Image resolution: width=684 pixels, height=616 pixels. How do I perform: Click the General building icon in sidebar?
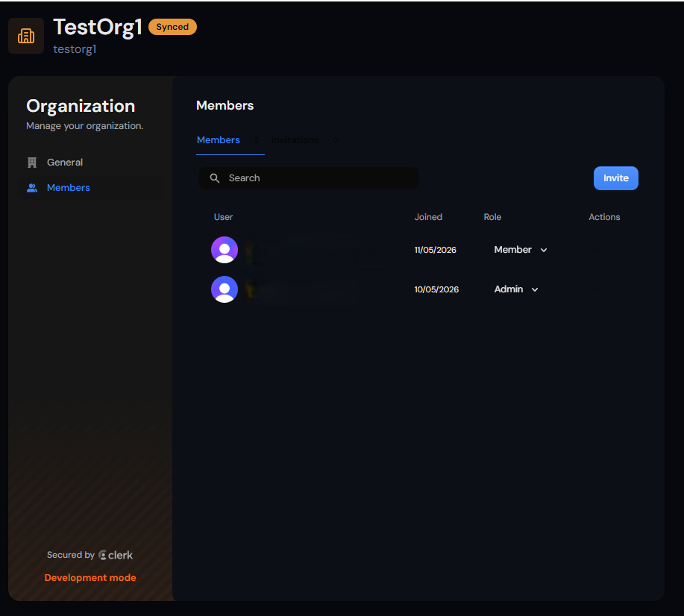coord(32,163)
